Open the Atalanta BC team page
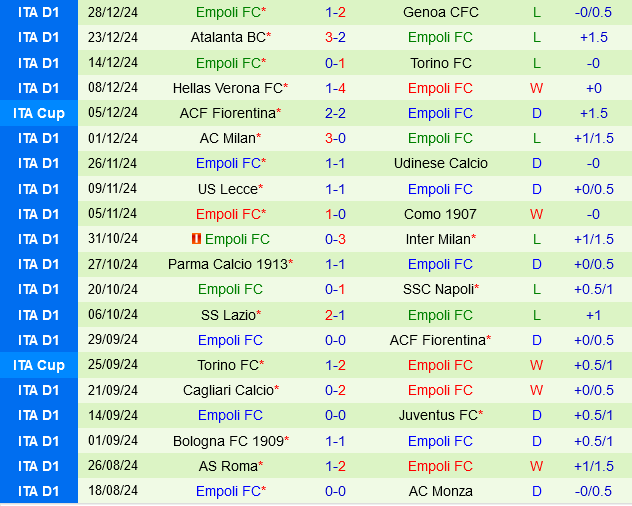The height and width of the screenshot is (506, 632). (228, 37)
